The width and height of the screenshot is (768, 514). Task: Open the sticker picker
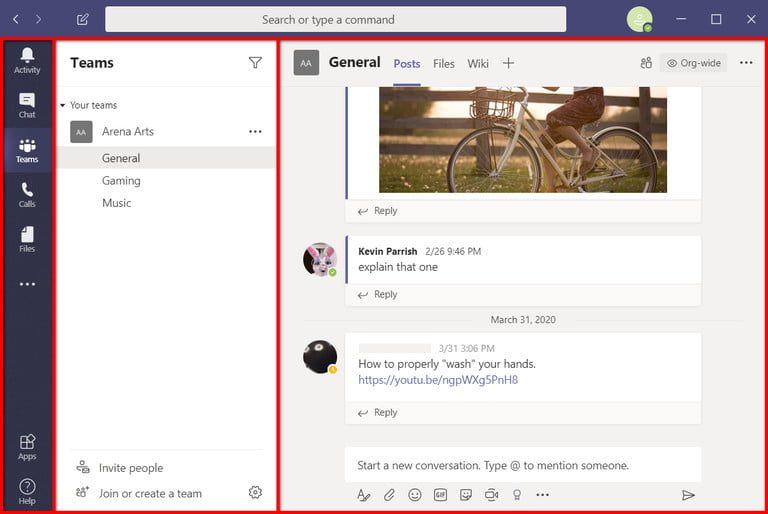tap(466, 495)
